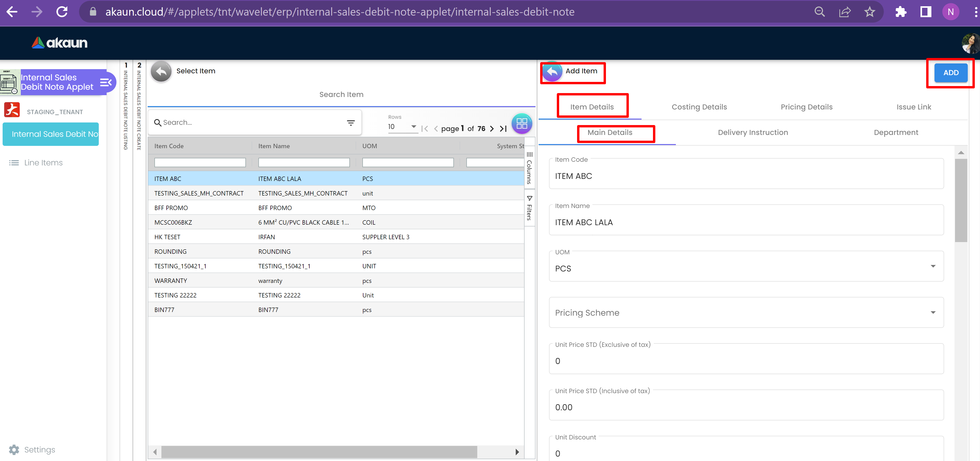
Task: Click the Item Code column filter field
Action: pos(200,163)
